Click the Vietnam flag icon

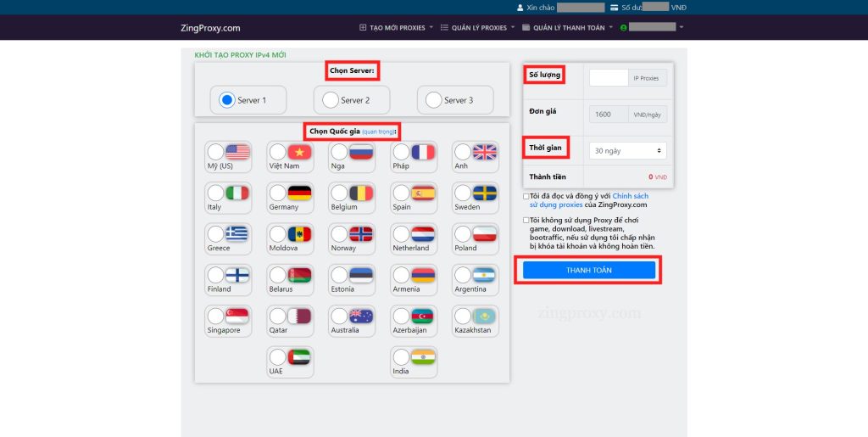tap(299, 152)
